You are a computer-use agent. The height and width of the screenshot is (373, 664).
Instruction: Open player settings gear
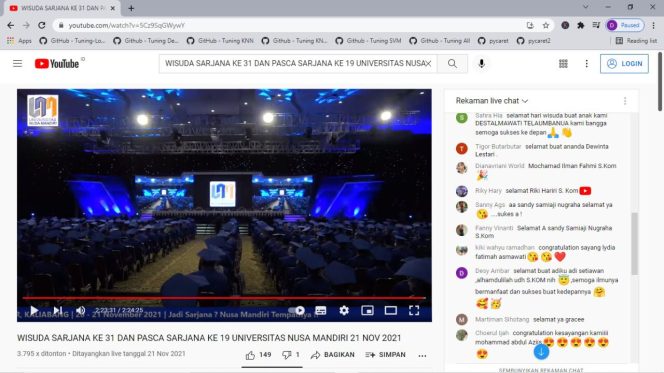click(x=344, y=310)
